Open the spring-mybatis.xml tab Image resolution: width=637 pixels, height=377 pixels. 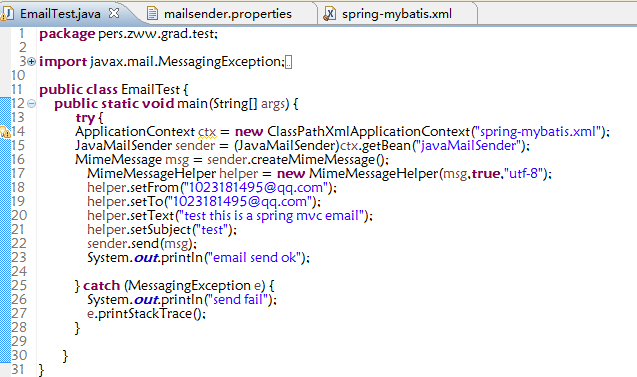[396, 14]
